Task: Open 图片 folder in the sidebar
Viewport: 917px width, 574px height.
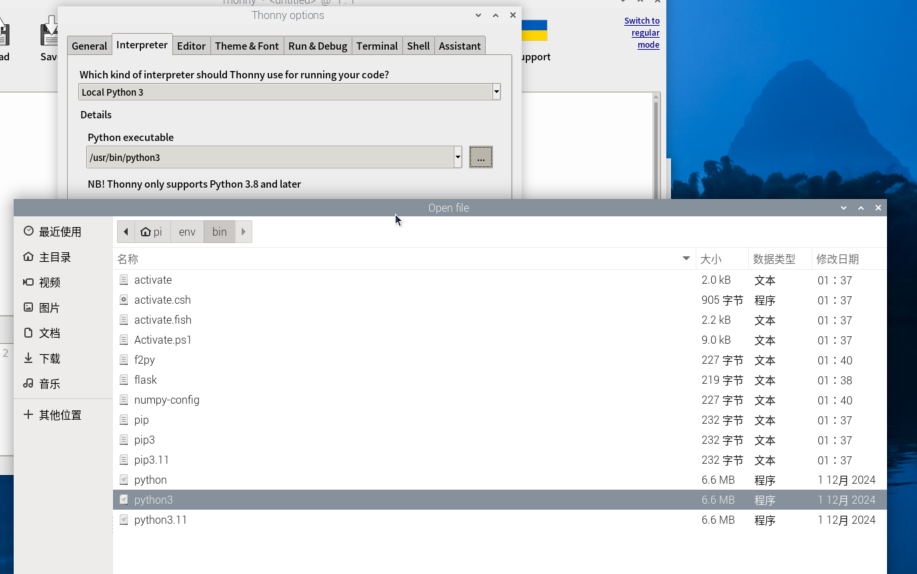Action: (63, 307)
